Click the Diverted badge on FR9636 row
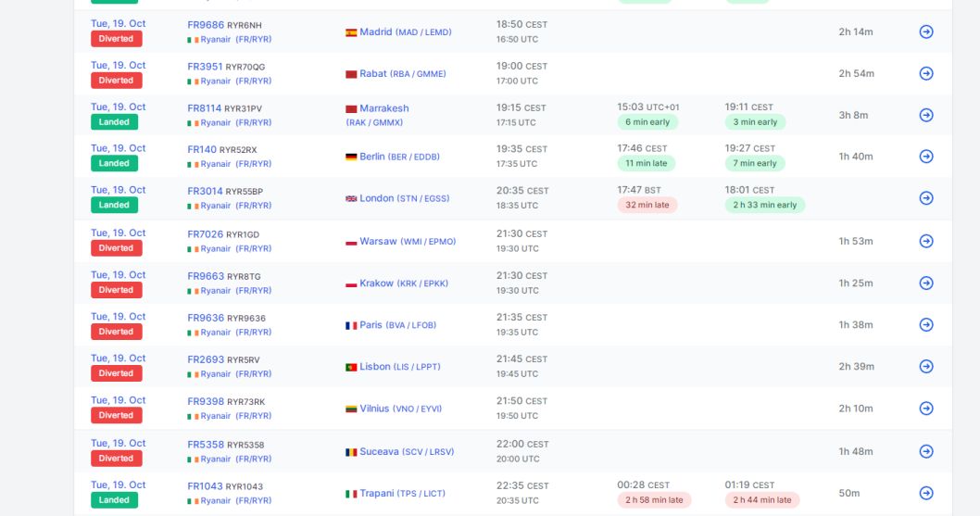This screenshot has width=980, height=516. tap(117, 332)
